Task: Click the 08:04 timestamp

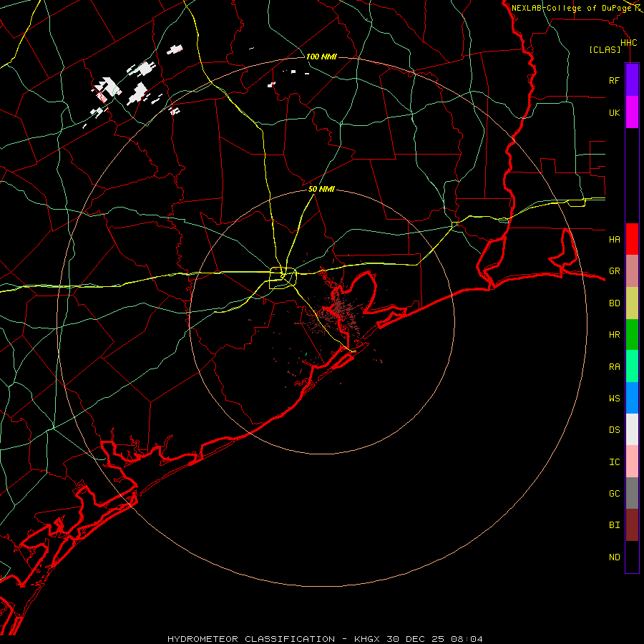Action: [x=467, y=639]
